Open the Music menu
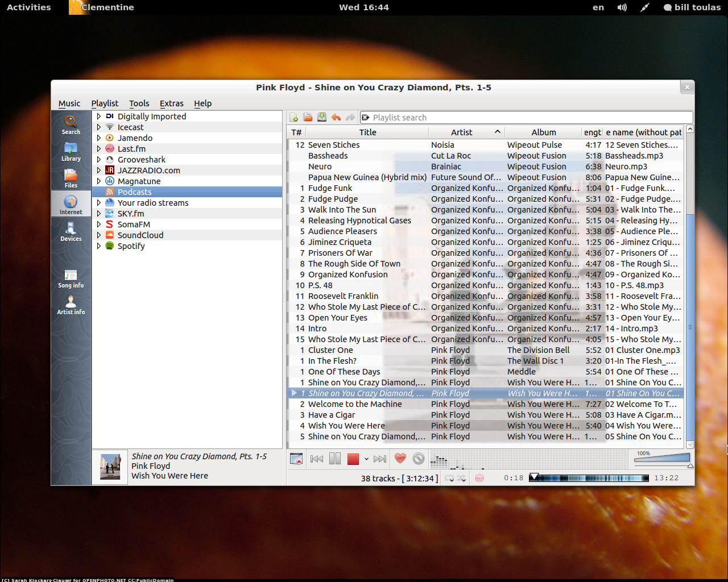728x582 pixels. click(69, 103)
